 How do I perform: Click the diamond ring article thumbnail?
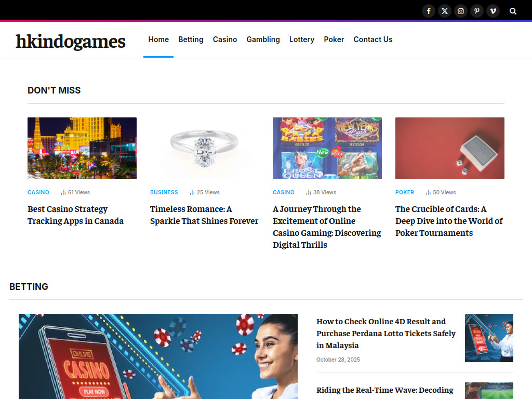click(205, 148)
